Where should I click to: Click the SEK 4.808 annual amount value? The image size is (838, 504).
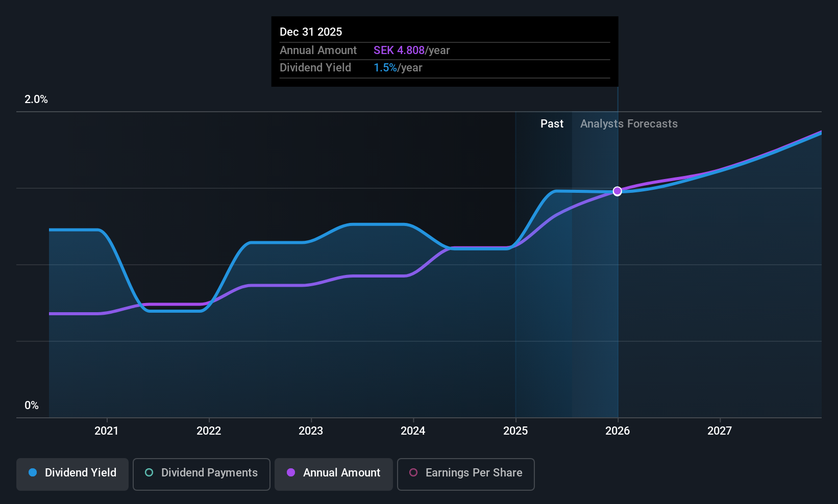point(399,51)
